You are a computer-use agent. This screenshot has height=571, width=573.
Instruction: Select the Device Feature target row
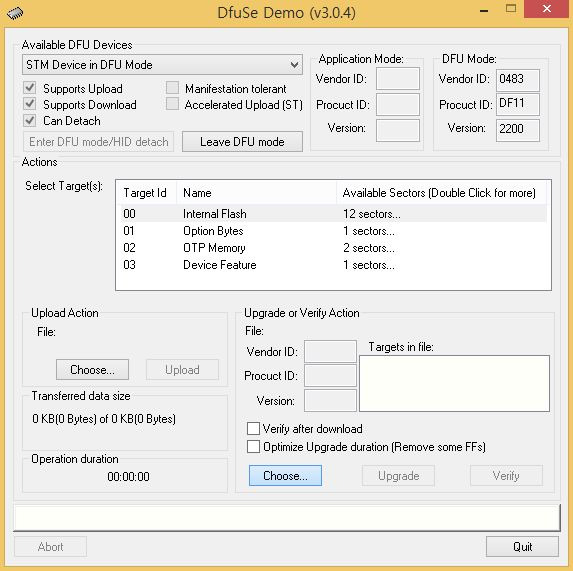[x=333, y=265]
